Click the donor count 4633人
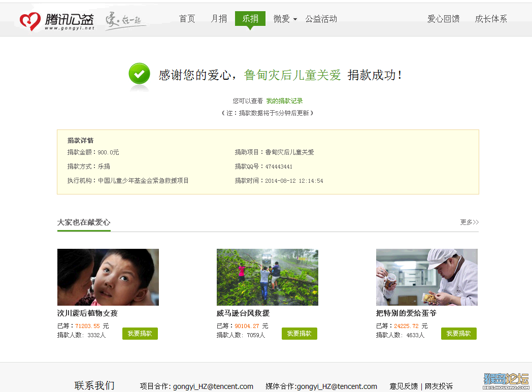 415,335
